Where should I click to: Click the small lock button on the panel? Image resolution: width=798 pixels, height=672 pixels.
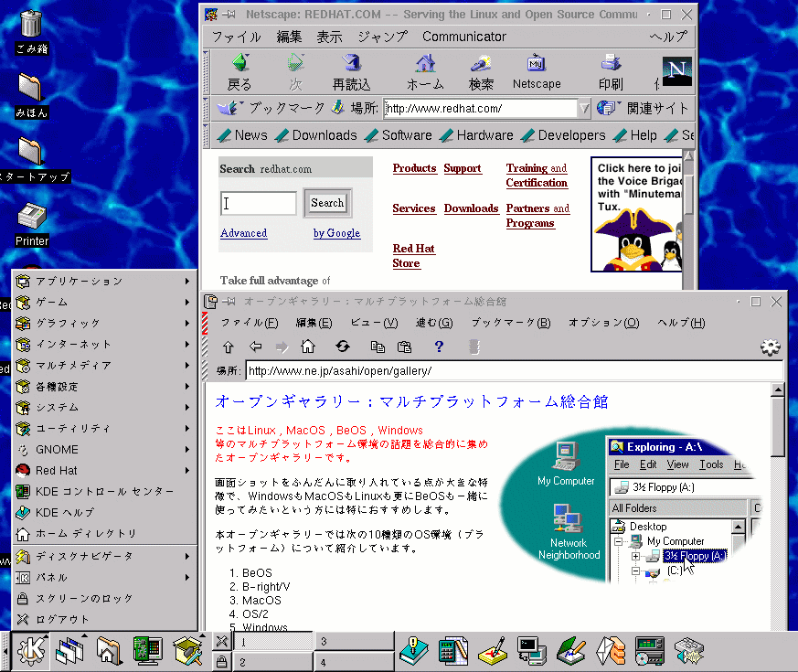[x=221, y=661]
